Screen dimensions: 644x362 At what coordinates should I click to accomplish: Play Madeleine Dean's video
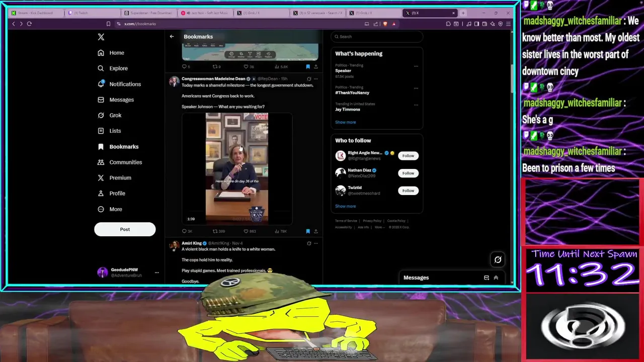pyautogui.click(x=237, y=168)
